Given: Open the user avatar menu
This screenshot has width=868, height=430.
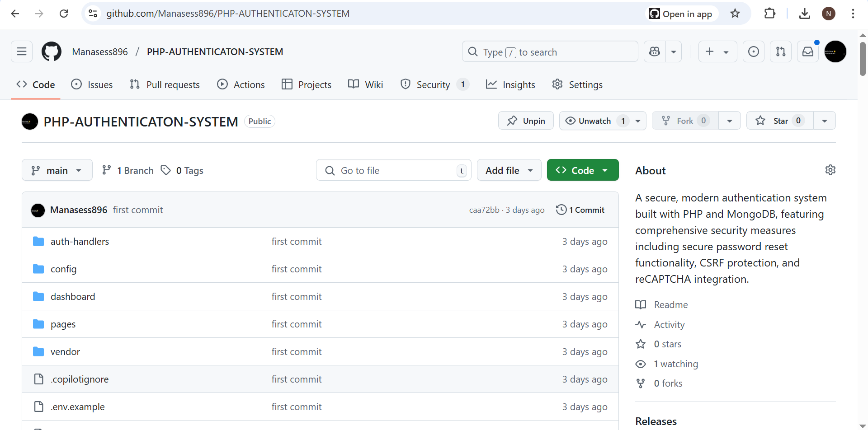Looking at the screenshot, I should click(x=835, y=51).
